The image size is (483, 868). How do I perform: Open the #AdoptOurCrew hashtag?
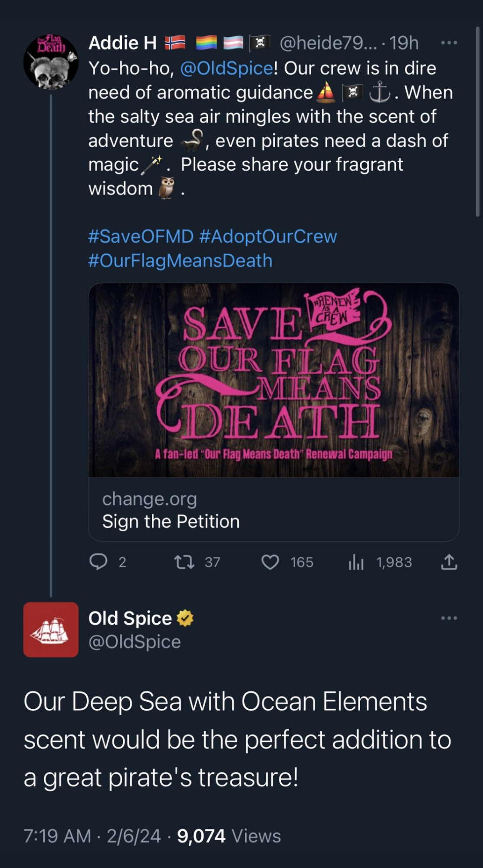(x=268, y=237)
